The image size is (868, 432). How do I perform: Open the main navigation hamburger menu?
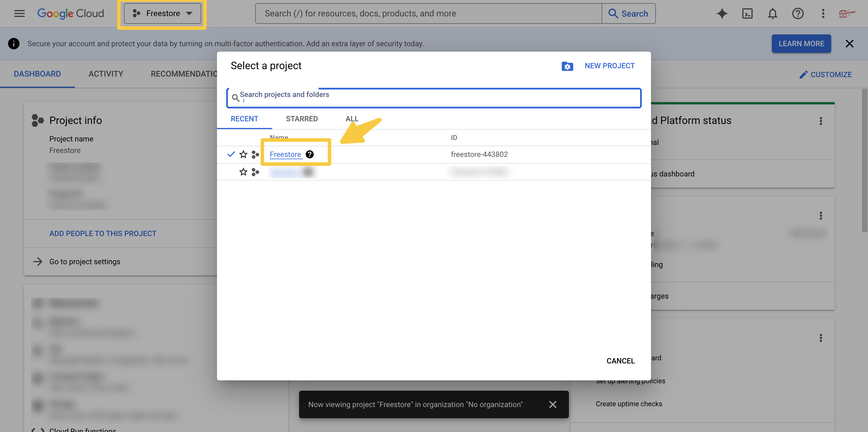tap(19, 13)
